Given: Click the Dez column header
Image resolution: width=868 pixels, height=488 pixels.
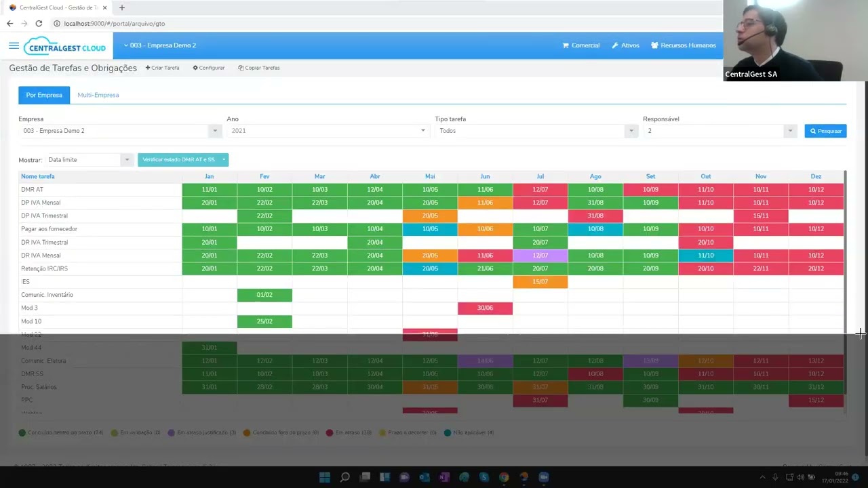Looking at the screenshot, I should (816, 176).
